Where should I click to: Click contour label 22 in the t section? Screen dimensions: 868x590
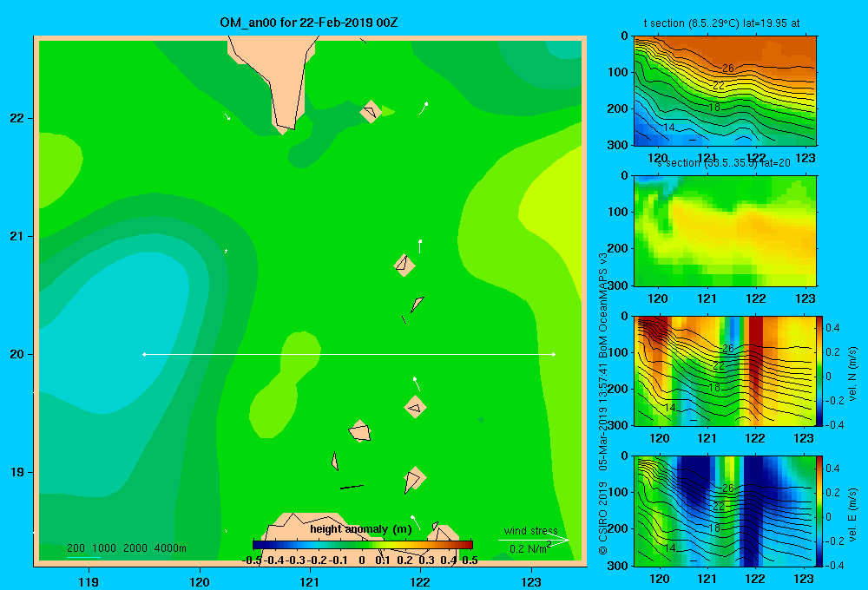(719, 85)
